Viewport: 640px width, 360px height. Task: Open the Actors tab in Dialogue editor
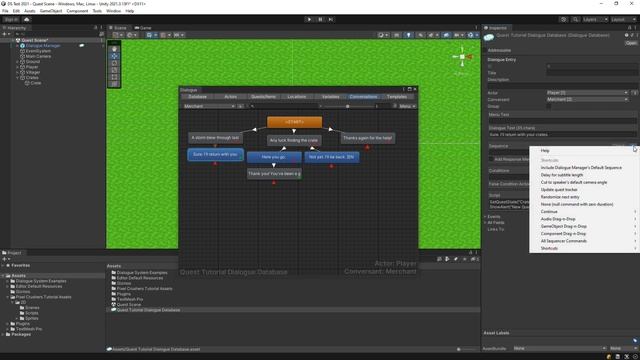point(230,97)
